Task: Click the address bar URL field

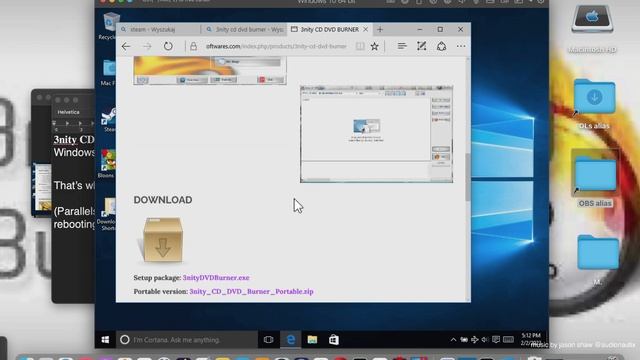Action: tap(276, 47)
